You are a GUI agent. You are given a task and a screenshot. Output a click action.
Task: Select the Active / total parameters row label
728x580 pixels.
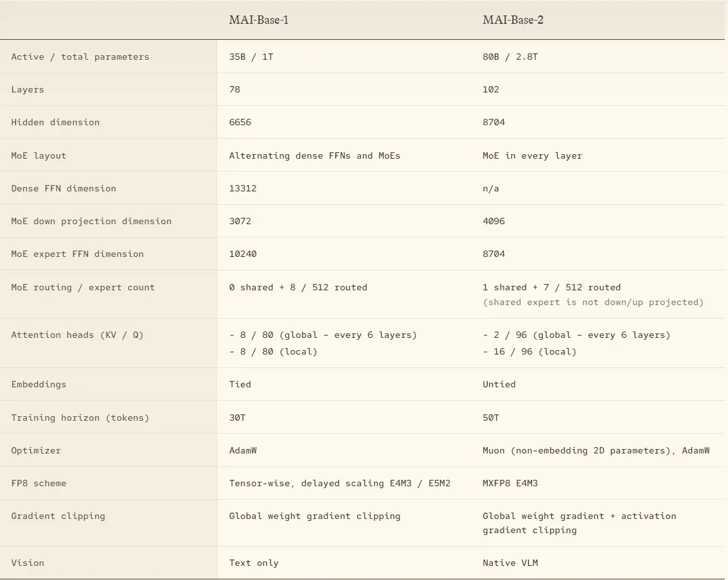click(x=80, y=57)
